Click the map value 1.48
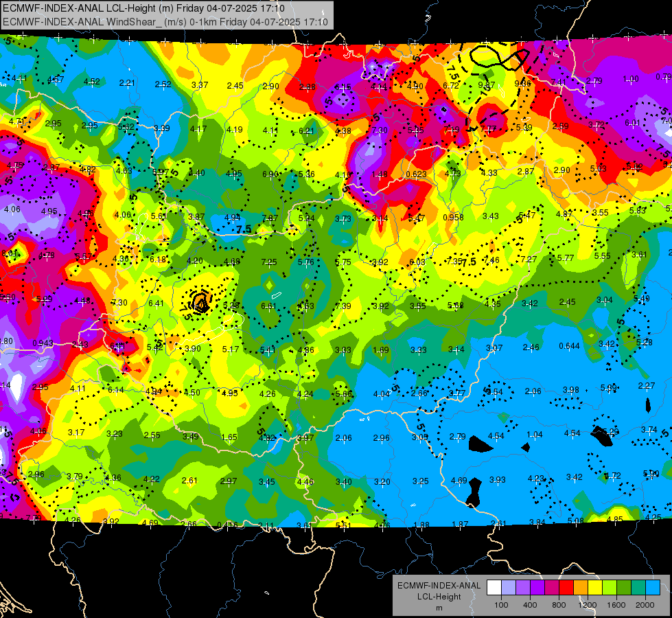 (380, 174)
